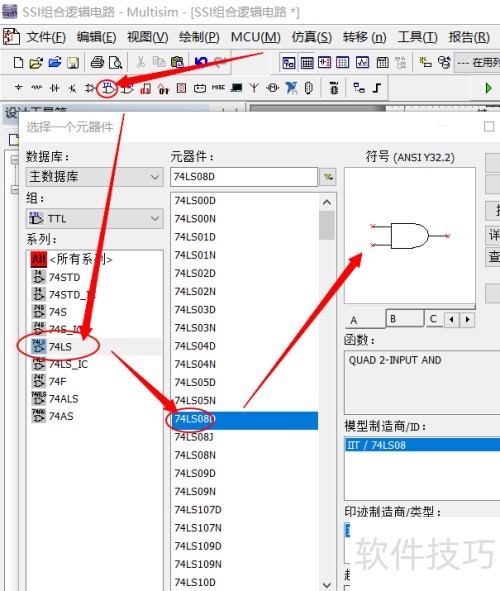Viewport: 500px width, 591px height.
Task: Copy using the toolbar icon
Action: 159,62
